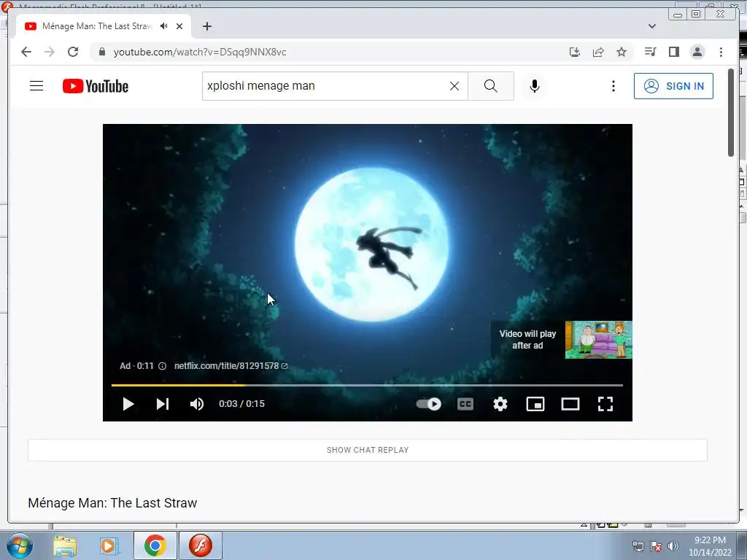View site security lock info

101,52
